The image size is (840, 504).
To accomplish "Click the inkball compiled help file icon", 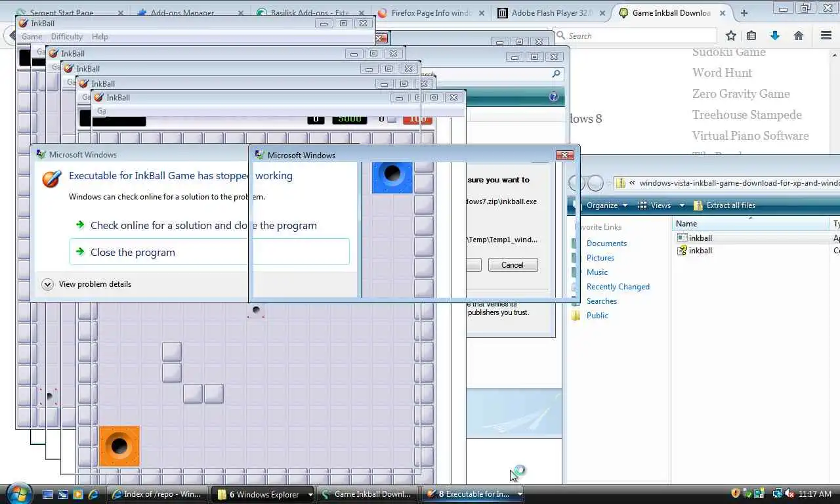I will (x=682, y=250).
